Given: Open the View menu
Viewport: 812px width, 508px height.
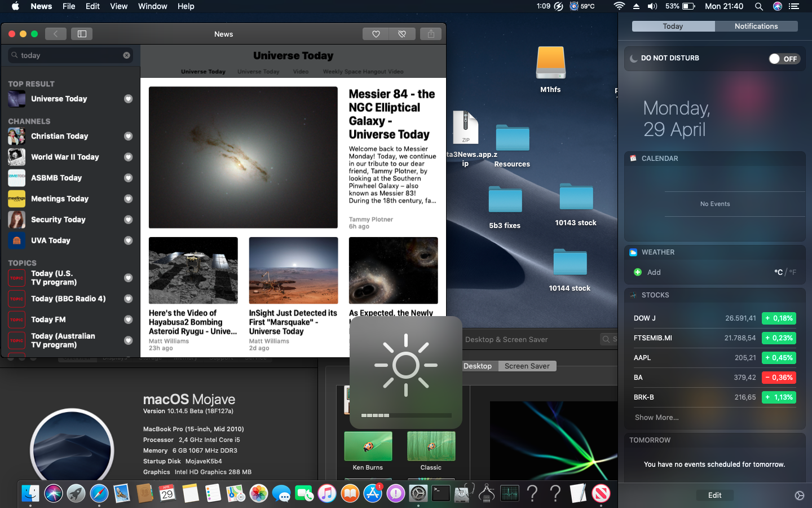Looking at the screenshot, I should (118, 6).
